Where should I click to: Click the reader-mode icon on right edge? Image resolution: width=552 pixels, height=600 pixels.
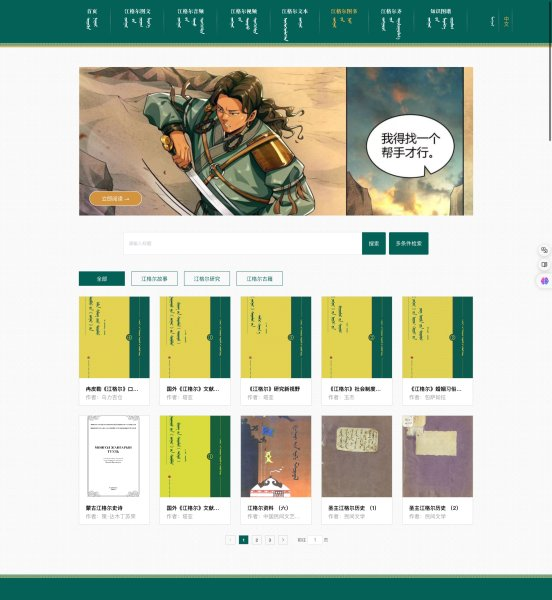544,265
